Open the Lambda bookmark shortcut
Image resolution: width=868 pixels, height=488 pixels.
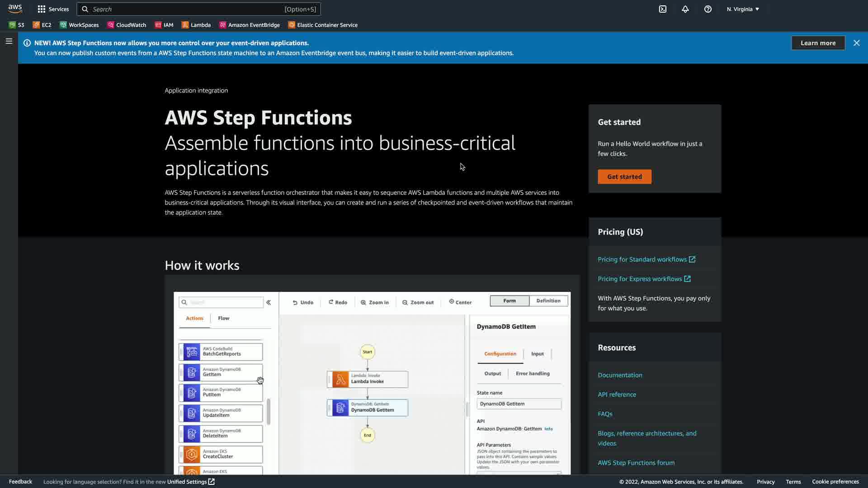coord(196,25)
